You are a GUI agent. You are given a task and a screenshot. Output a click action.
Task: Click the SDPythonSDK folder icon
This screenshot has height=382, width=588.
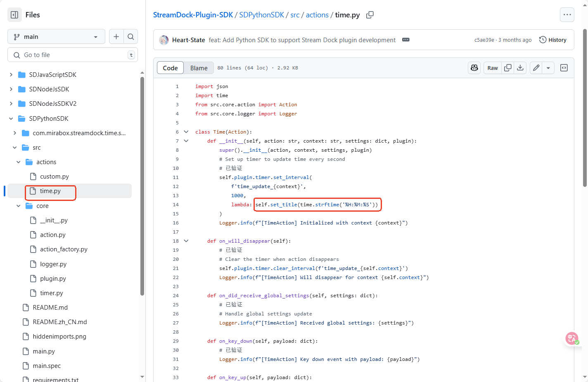[22, 119]
